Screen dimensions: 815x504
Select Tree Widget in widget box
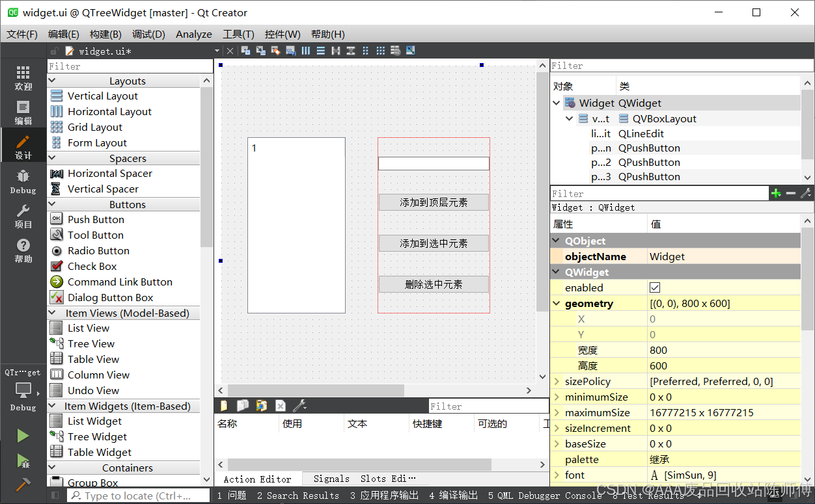pos(98,436)
